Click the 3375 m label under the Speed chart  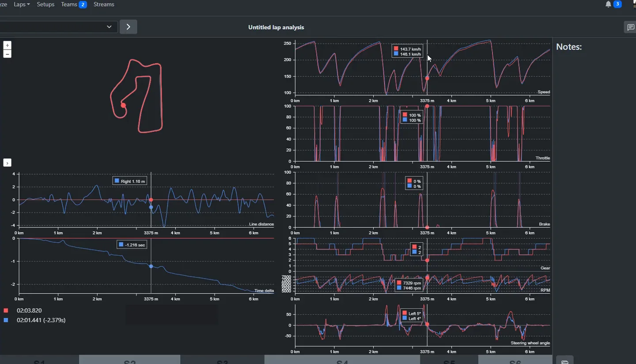427,101
